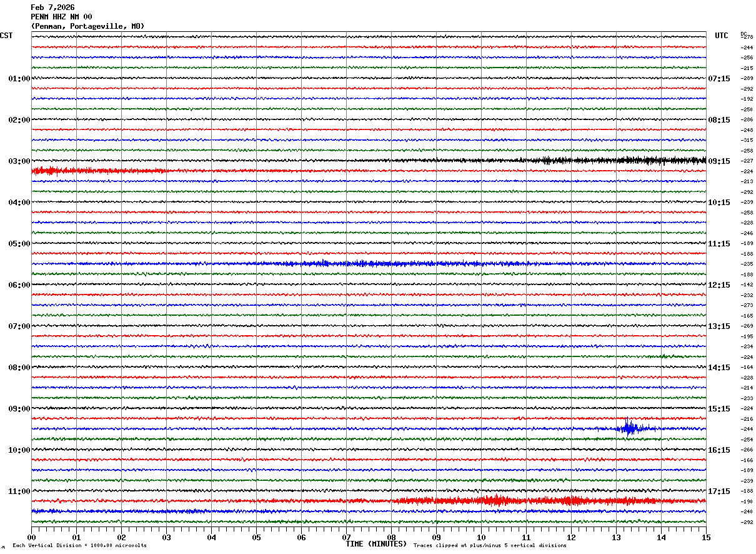
Task: Click the UTC timezone label
Action: pos(721,36)
